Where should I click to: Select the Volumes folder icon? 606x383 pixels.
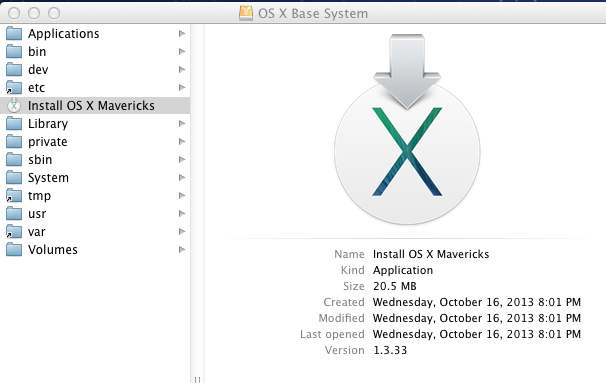(14, 249)
